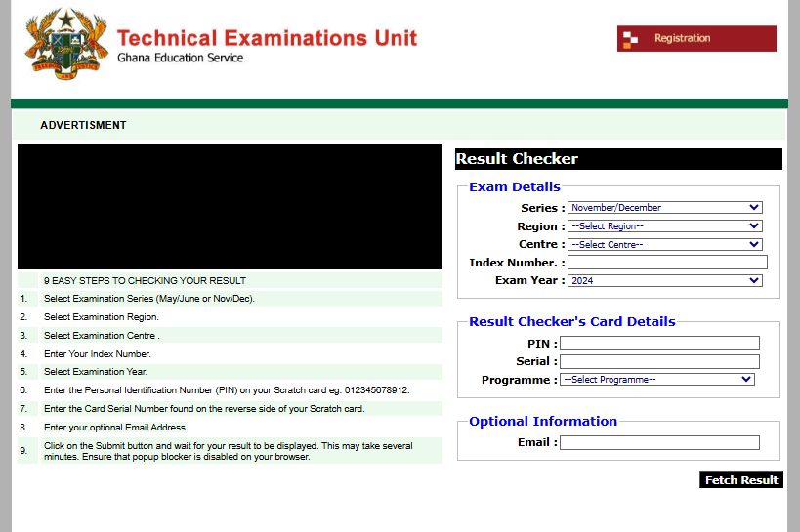The image size is (800, 532).
Task: Click the Index Number input field
Action: click(x=667, y=263)
